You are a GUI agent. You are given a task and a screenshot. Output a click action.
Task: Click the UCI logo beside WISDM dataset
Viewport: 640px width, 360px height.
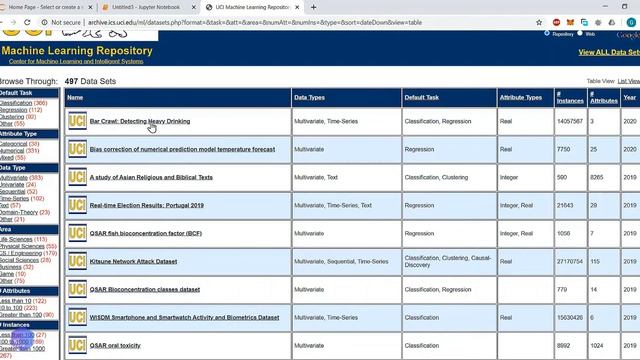pyautogui.click(x=77, y=317)
